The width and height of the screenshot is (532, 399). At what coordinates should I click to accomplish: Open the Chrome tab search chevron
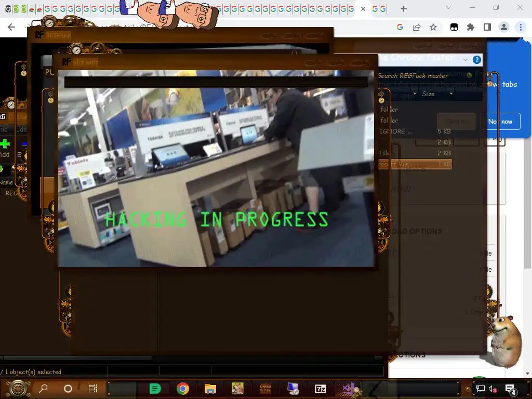448,7
